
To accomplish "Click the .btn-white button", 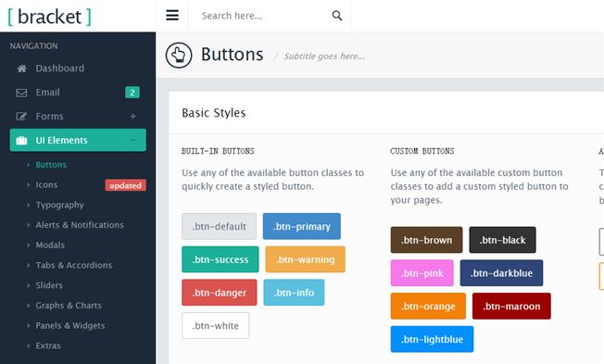I will [x=215, y=326].
